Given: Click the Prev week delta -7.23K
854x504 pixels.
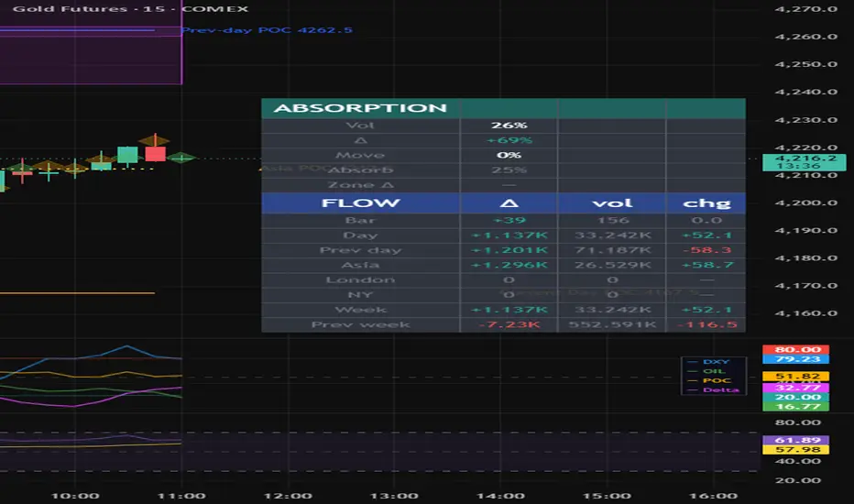Looking at the screenshot, I should point(509,324).
